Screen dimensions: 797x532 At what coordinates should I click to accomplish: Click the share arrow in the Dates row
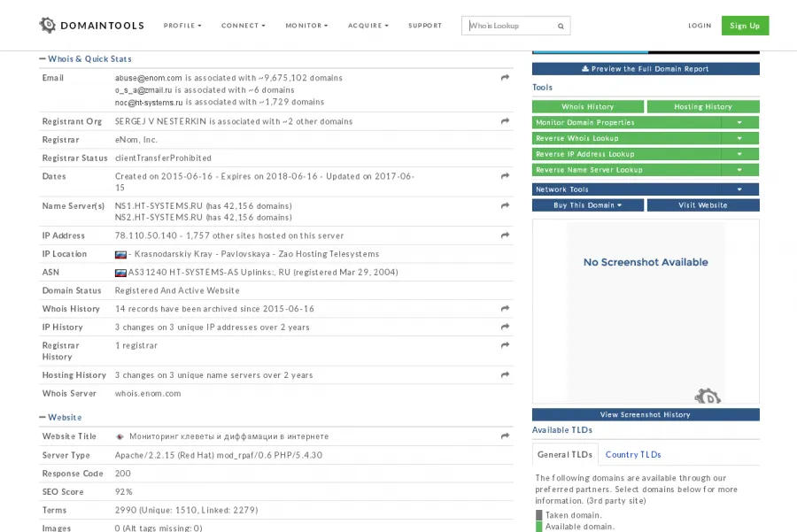(x=505, y=176)
